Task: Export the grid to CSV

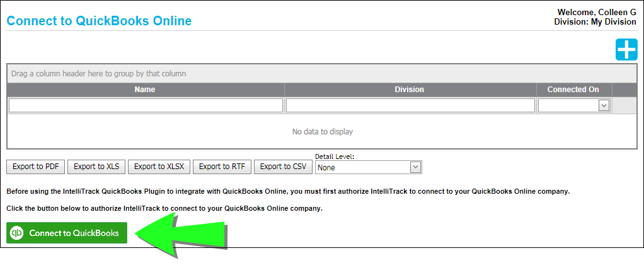Action: pos(284,167)
